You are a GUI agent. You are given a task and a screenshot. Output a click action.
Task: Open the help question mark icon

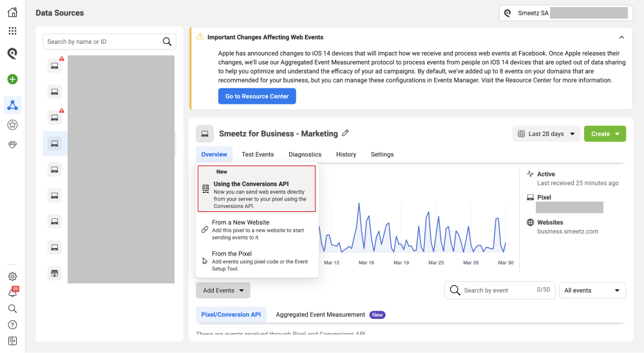point(12,325)
